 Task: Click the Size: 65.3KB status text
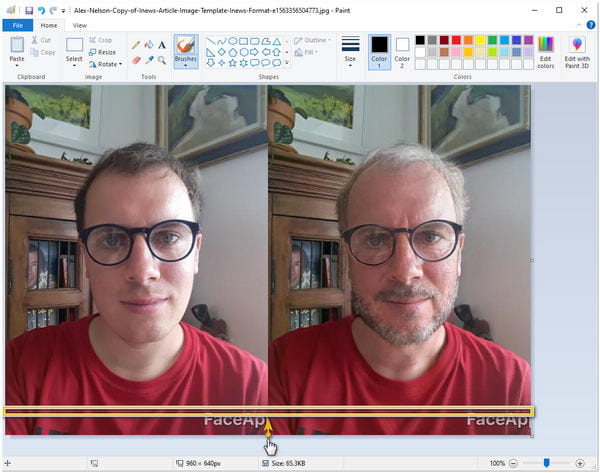[288, 463]
